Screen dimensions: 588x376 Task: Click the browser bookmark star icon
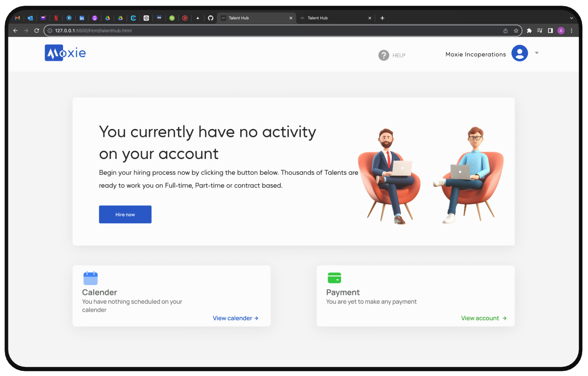(516, 31)
